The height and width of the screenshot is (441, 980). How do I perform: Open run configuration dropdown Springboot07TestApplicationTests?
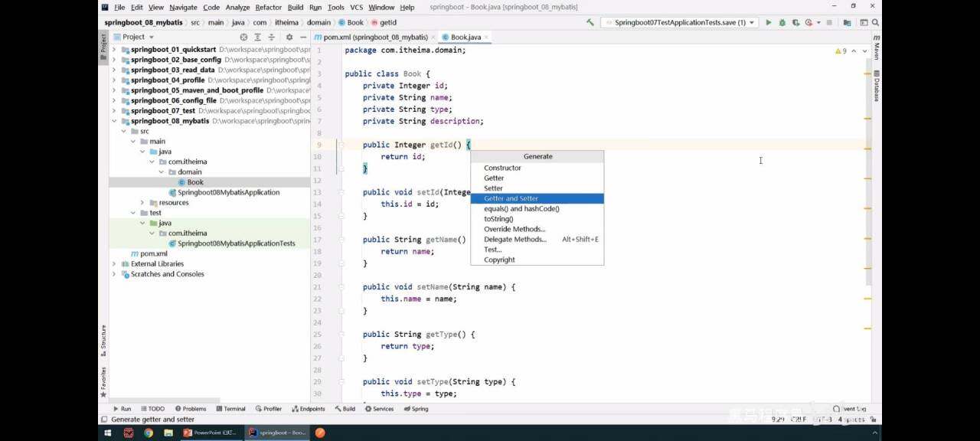click(x=680, y=22)
